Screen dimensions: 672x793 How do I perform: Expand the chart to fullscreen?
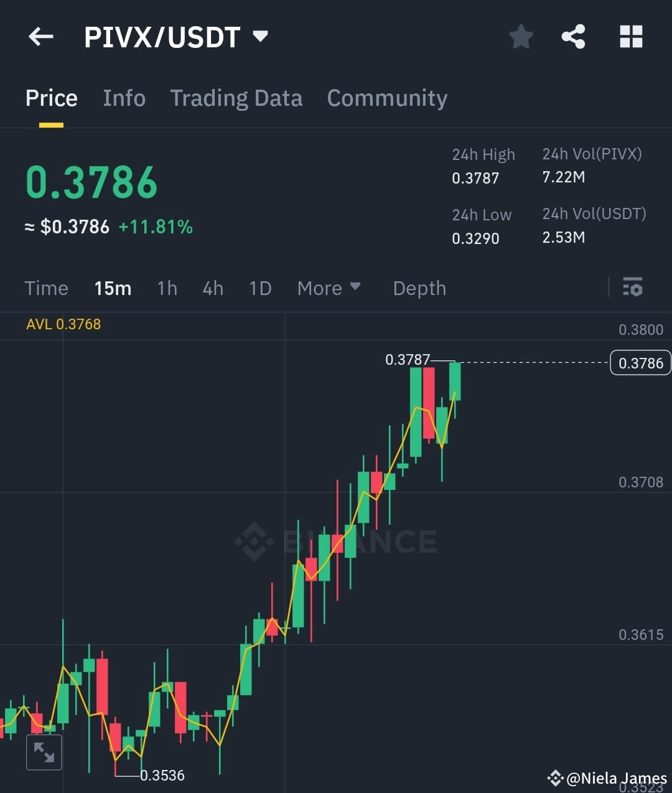44,752
